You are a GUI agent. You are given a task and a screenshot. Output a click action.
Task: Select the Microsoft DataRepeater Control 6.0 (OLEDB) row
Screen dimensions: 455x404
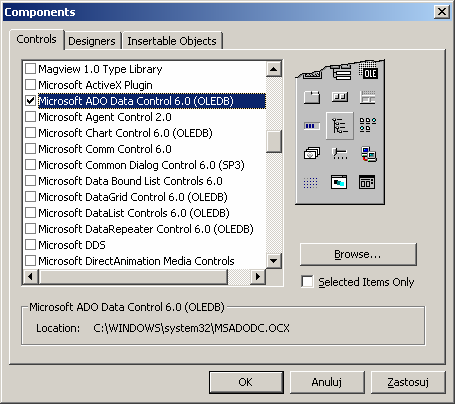click(x=146, y=229)
